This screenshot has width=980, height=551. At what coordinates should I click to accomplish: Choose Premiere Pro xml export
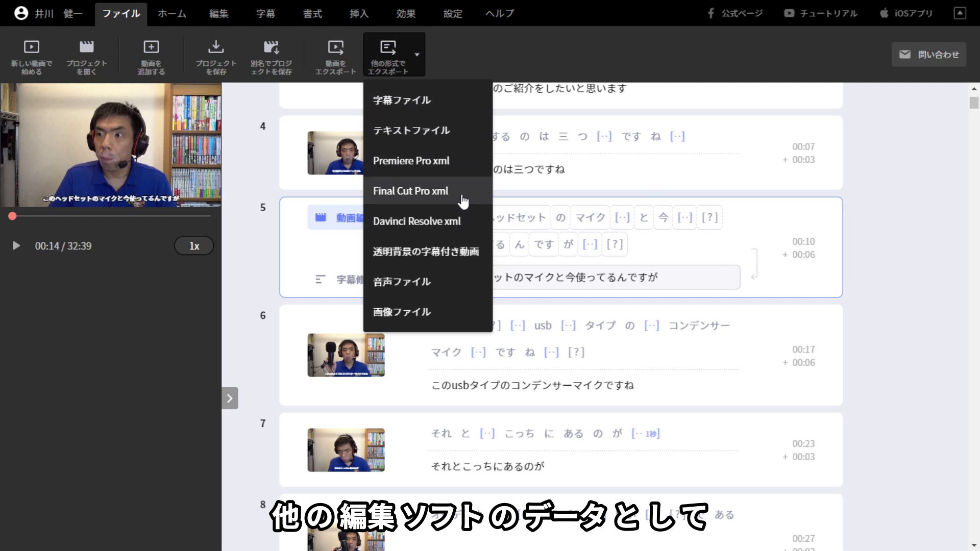pos(428,161)
